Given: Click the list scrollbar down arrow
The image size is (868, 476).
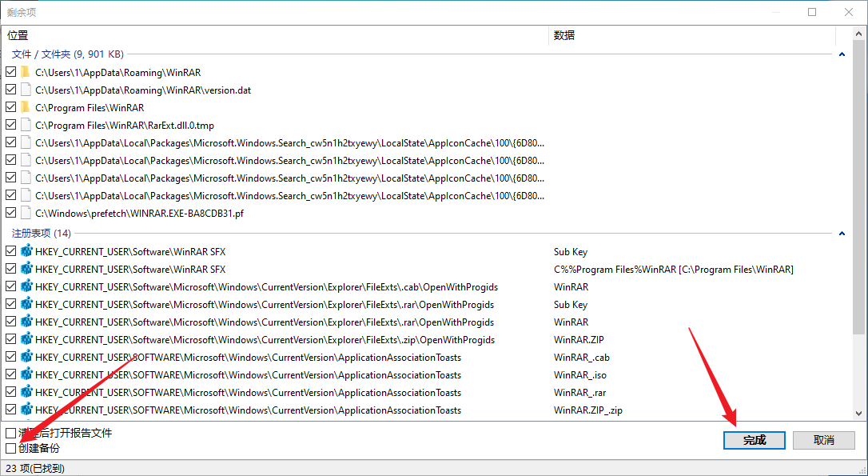Looking at the screenshot, I should [x=858, y=414].
